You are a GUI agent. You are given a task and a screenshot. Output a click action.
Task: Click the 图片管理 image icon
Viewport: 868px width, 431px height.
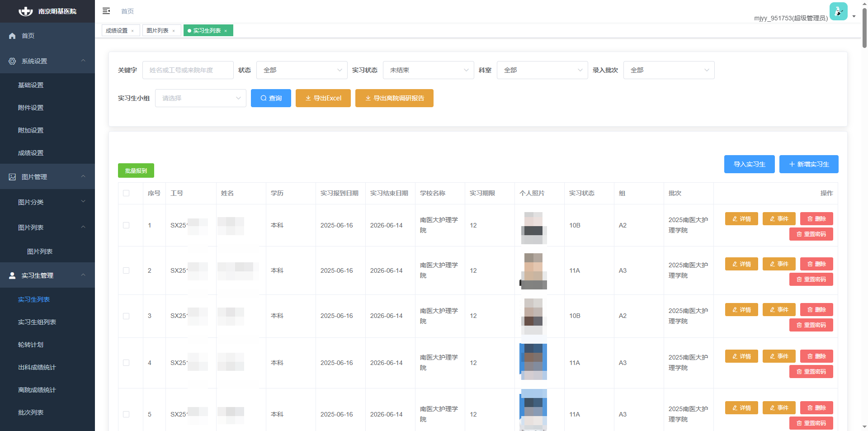12,177
